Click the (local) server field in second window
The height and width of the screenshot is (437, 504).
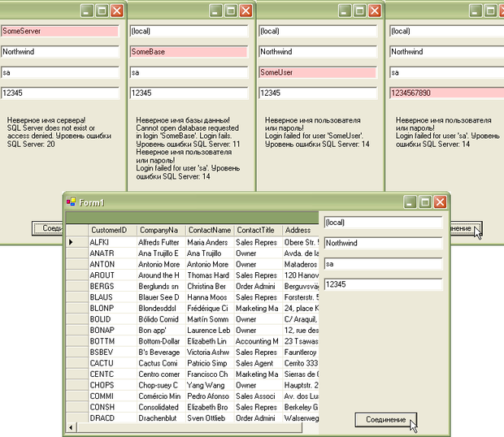189,31
